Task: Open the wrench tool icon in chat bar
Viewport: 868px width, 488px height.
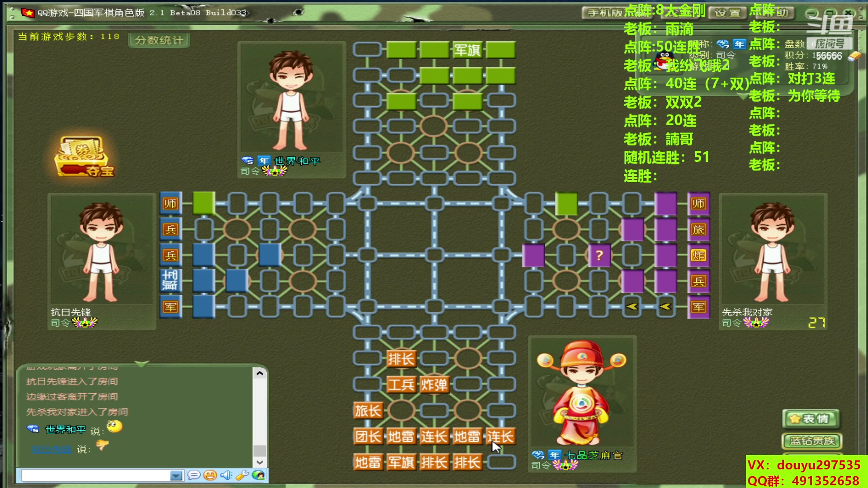Action: coord(242,475)
